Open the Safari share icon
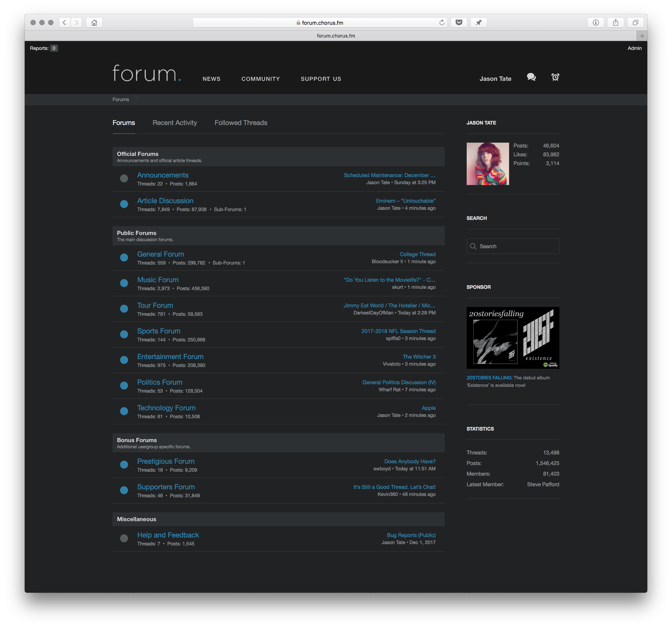 (x=615, y=23)
